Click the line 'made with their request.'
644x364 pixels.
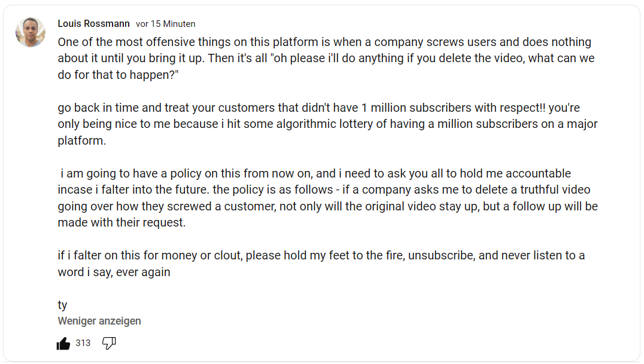(x=121, y=222)
